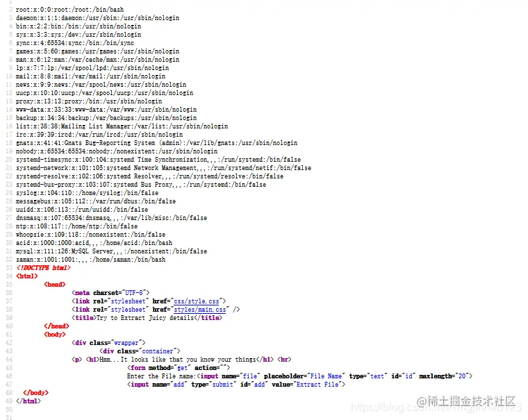Select the form method get line
Viewport: 528px width, 420px height.
pyautogui.click(x=179, y=368)
